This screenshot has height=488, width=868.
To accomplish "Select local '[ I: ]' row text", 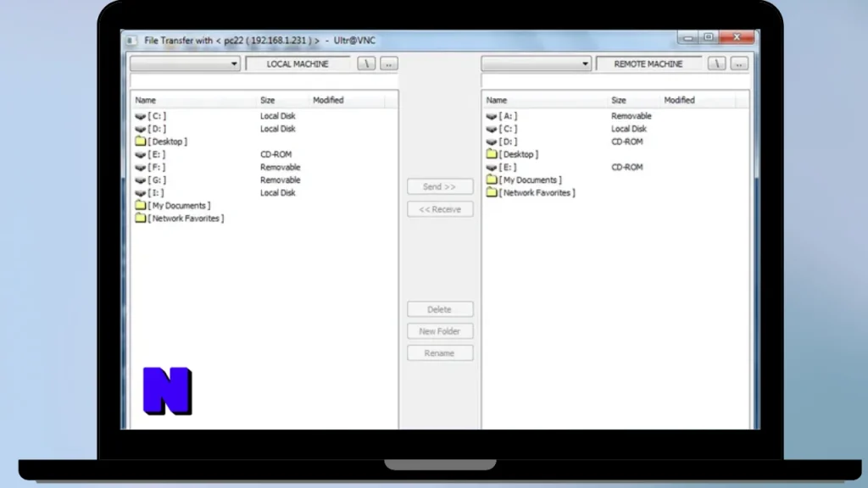I will (x=156, y=192).
